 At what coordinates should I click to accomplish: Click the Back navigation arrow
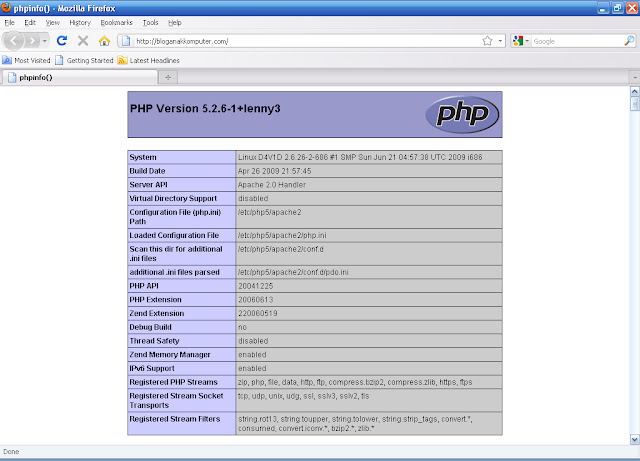pyautogui.click(x=14, y=41)
